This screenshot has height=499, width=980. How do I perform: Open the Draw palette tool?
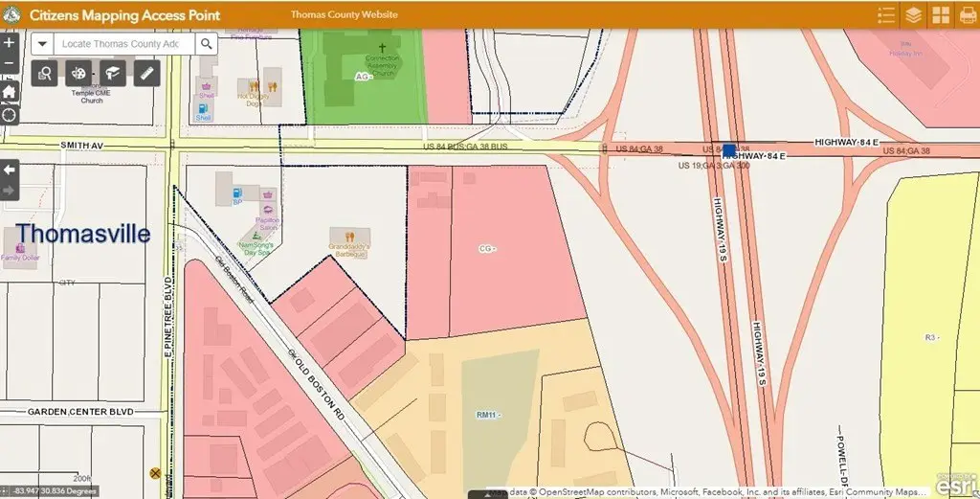[x=79, y=74]
